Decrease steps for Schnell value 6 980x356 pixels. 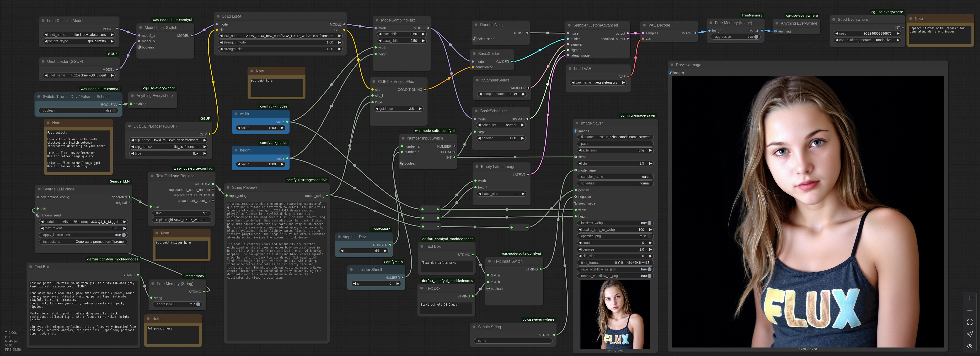tap(354, 283)
